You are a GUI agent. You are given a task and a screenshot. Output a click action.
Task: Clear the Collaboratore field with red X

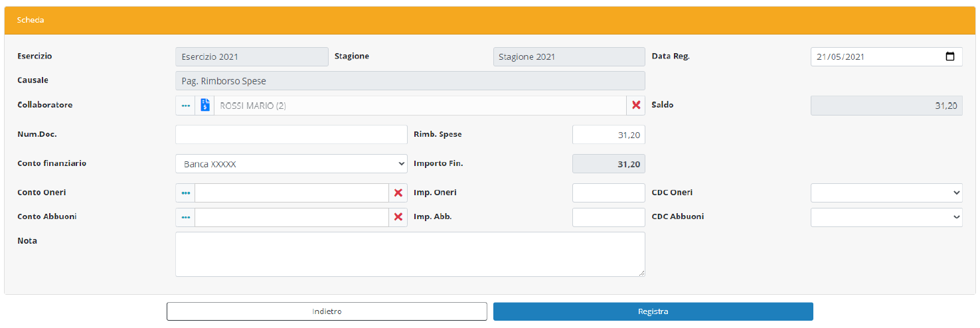point(636,106)
